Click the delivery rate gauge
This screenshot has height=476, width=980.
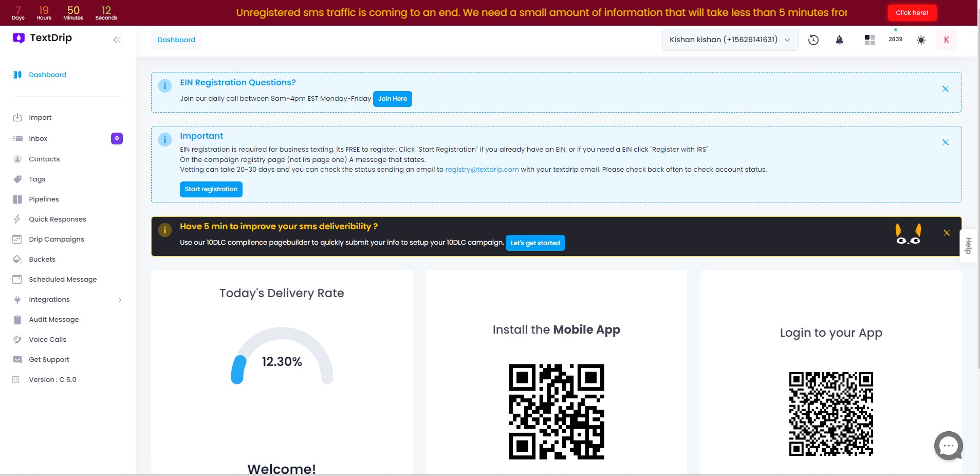coord(282,356)
